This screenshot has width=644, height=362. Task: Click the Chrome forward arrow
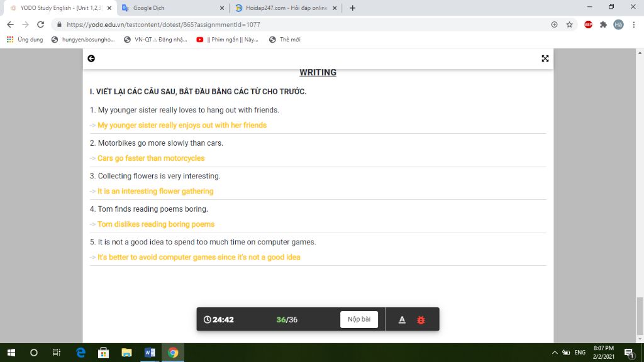[x=25, y=25]
